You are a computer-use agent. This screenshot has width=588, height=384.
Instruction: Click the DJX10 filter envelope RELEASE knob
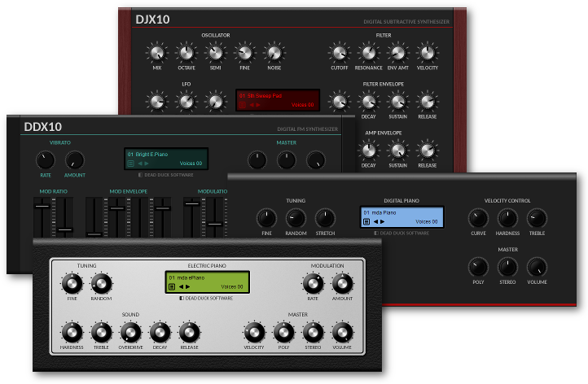427,102
